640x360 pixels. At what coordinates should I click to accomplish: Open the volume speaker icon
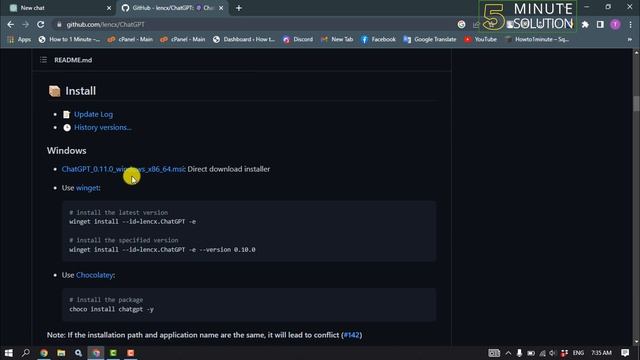553,353
